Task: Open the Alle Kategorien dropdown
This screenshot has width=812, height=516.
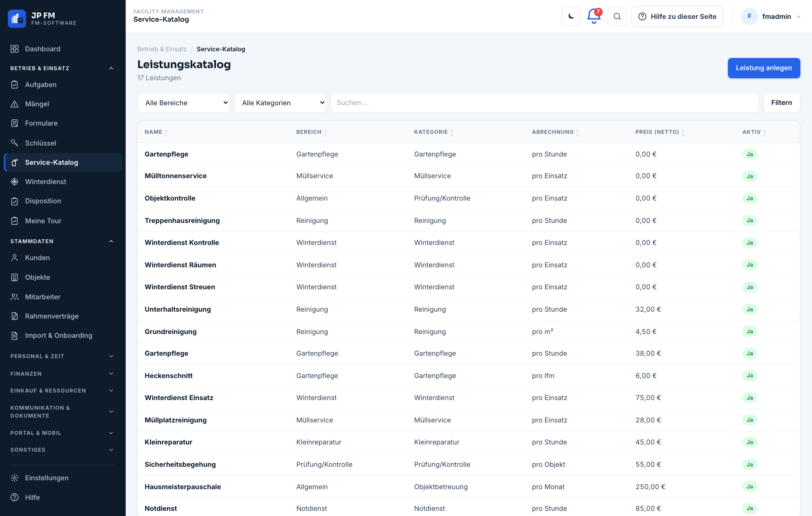Action: (x=280, y=103)
